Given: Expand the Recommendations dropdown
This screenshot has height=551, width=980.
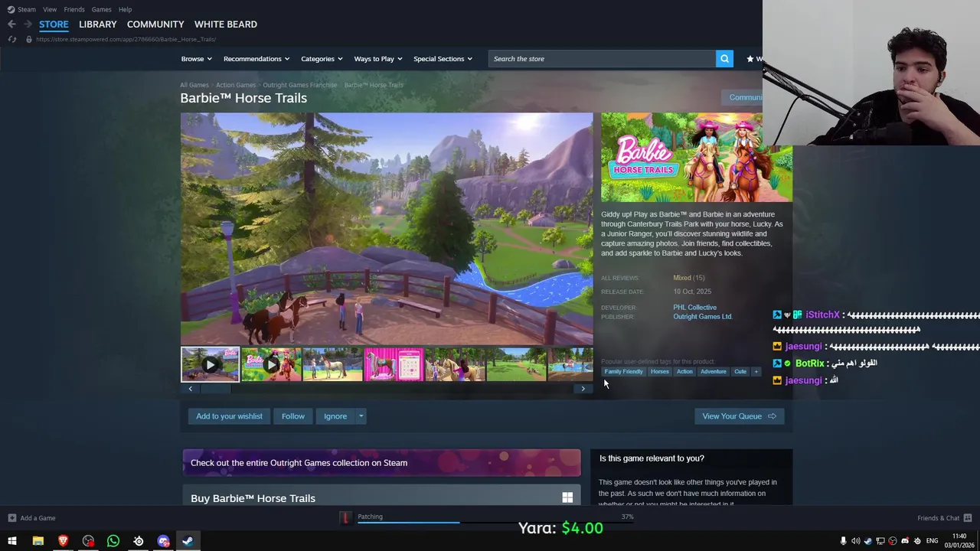Looking at the screenshot, I should 256,59.
